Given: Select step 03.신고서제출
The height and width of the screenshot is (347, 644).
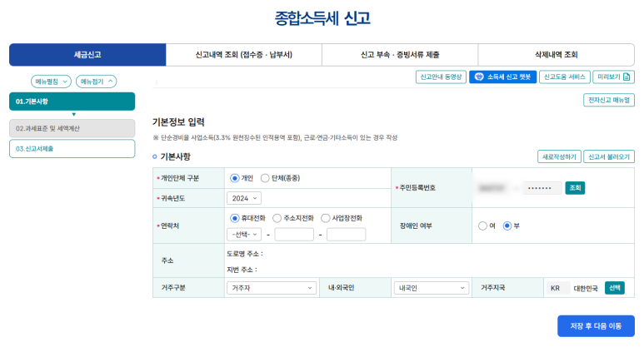Looking at the screenshot, I should 72,148.
